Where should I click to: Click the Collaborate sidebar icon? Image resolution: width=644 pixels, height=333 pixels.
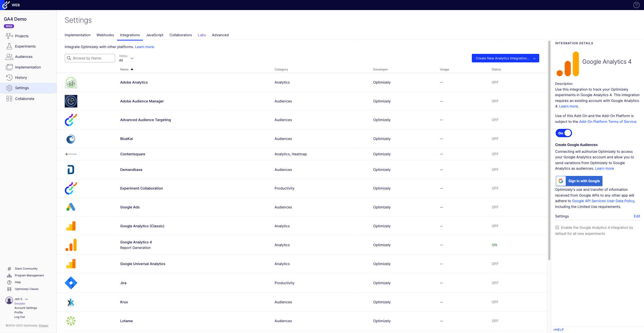(x=9, y=99)
